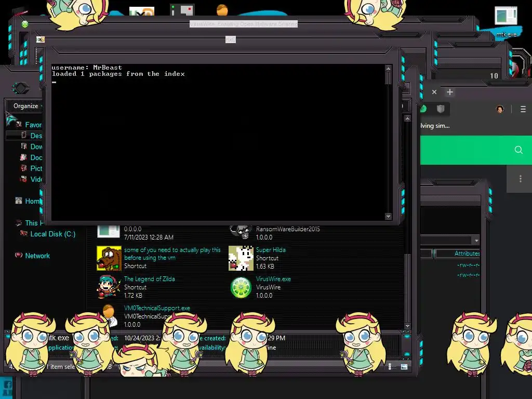Click 'The Legend of Zilda' file name
Viewport: 532px width, 399px height.
[x=149, y=279]
